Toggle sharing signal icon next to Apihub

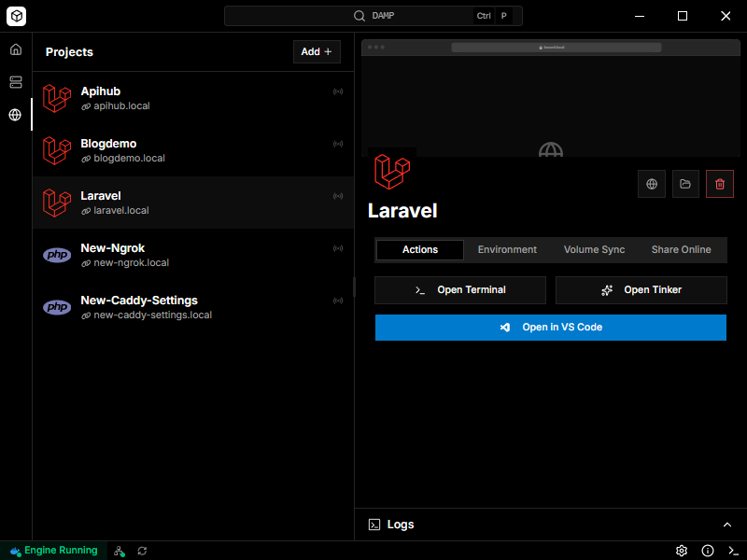click(338, 91)
